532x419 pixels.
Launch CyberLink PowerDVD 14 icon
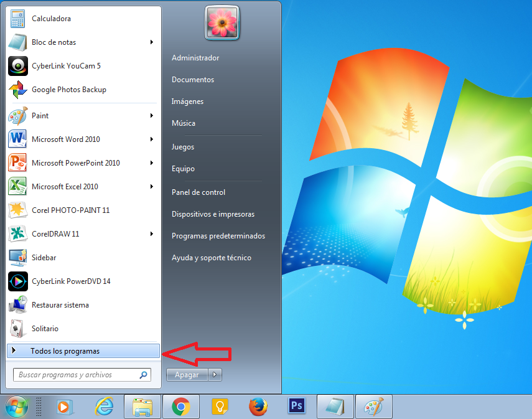(x=18, y=281)
